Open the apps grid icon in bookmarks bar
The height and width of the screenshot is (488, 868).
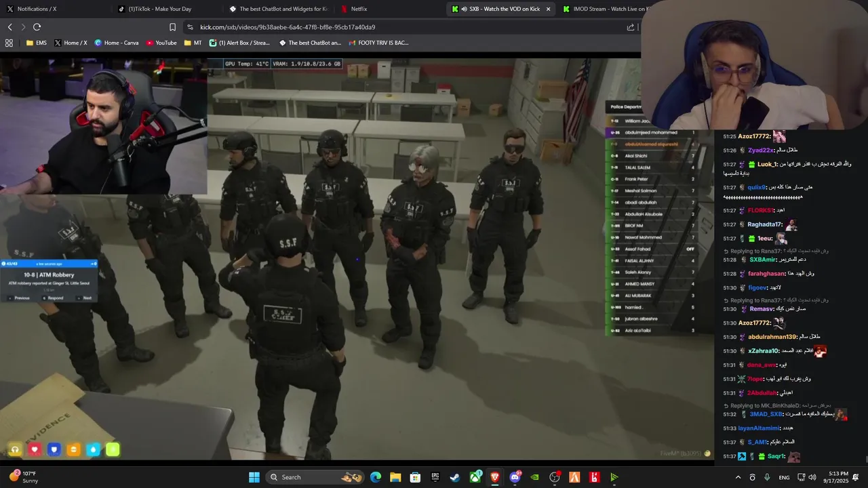pos(9,43)
